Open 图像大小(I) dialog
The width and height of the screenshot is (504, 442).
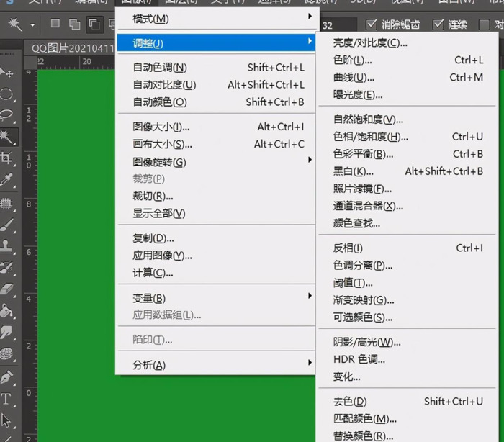[x=216, y=127]
